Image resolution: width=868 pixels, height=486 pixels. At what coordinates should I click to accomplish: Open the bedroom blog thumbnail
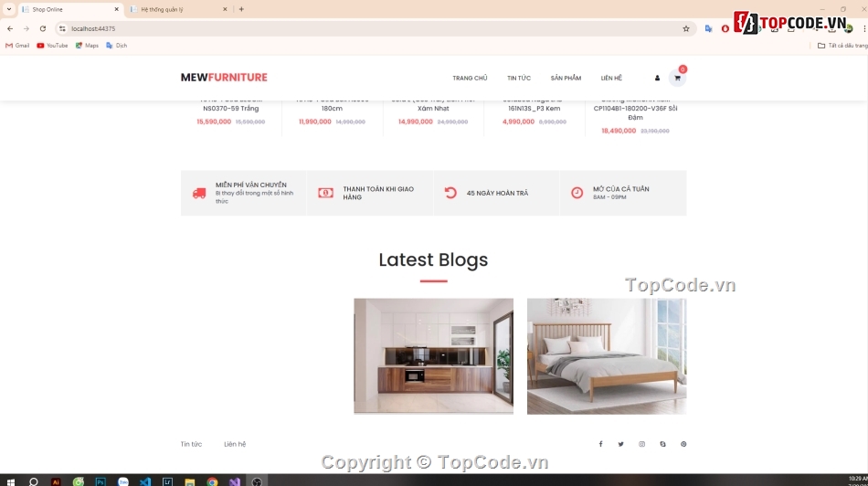[x=607, y=356]
